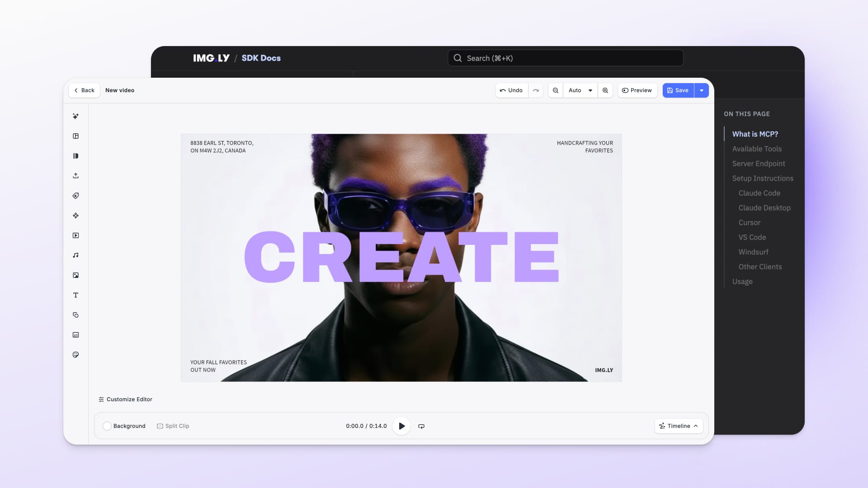This screenshot has height=488, width=868.
Task: Open the templates layout panel
Action: pos(75,136)
